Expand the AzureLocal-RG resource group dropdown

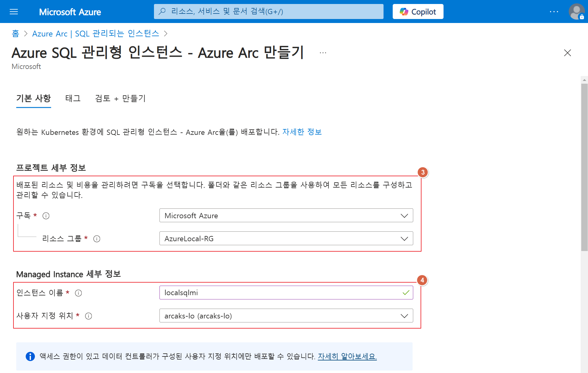click(x=286, y=238)
